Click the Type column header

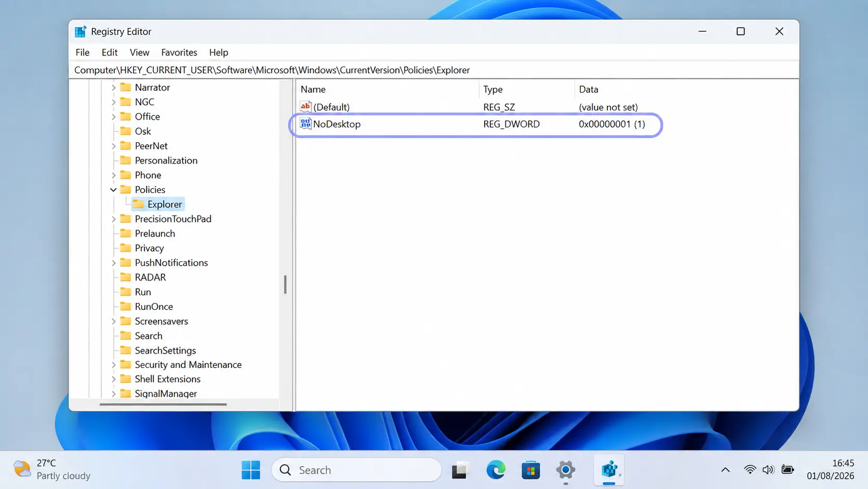(527, 89)
